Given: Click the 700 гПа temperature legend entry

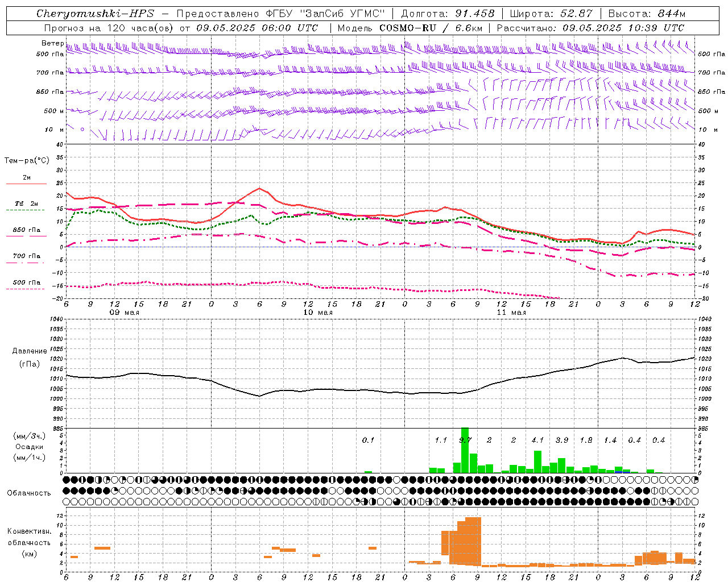Looking at the screenshot, I should pyautogui.click(x=26, y=256).
